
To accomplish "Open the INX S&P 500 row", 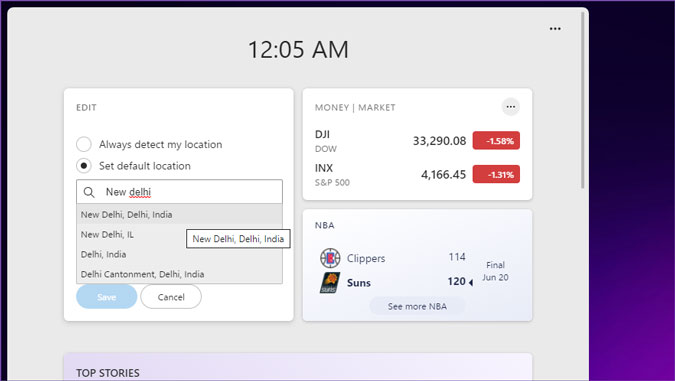I will point(417,174).
